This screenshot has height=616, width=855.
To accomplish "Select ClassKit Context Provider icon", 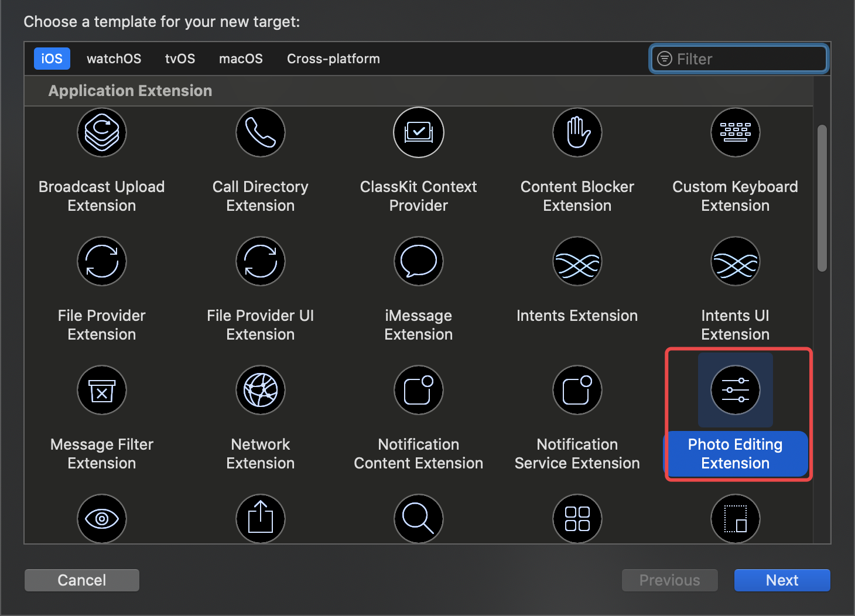I will pyautogui.click(x=419, y=133).
